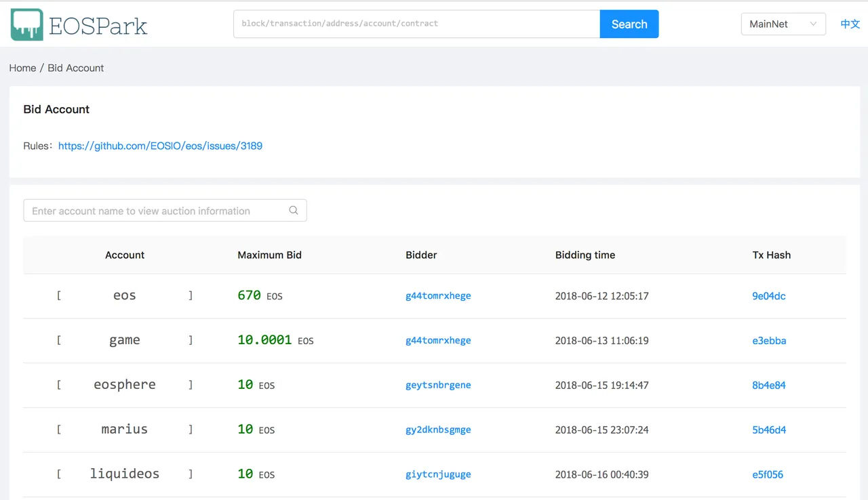Click the 10.0001 EOS maximum bid
Screen dimensions: 868x500
click(x=275, y=340)
